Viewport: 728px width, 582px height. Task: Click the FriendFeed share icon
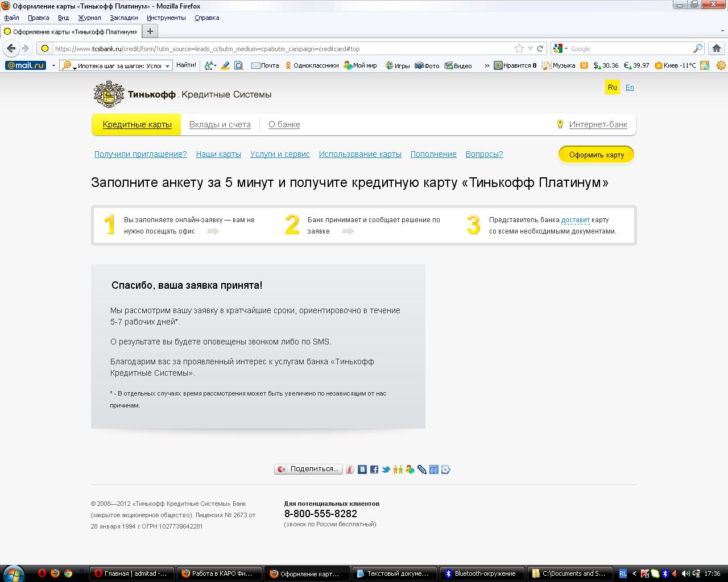pos(434,469)
